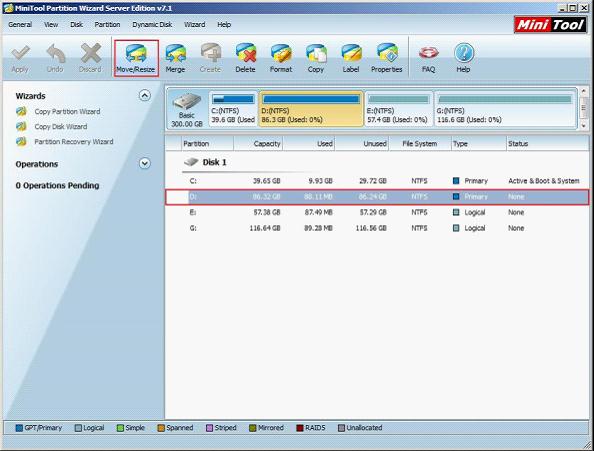594x451 pixels.
Task: Click the Label partition icon
Action: coord(351,54)
